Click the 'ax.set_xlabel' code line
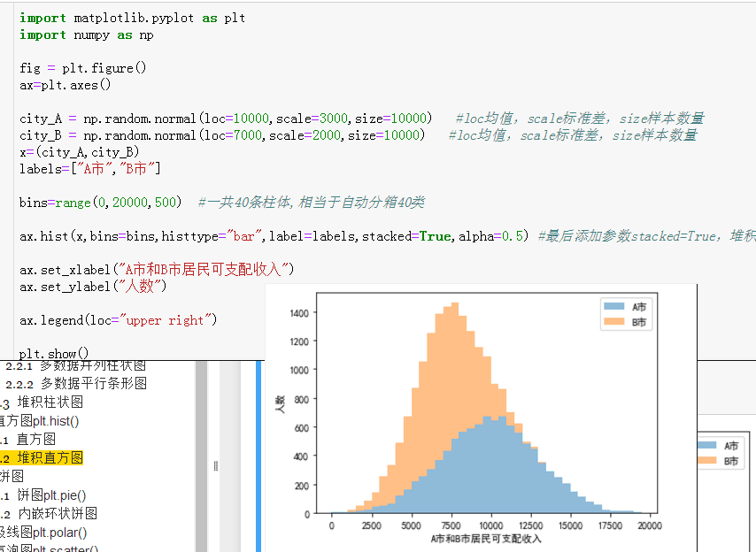The width and height of the screenshot is (756, 552). point(157,269)
